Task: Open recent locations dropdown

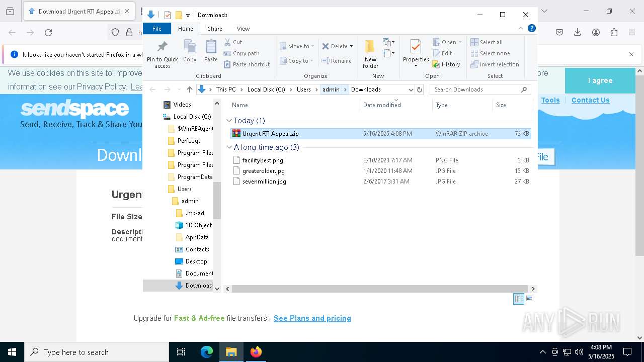Action: (179, 89)
